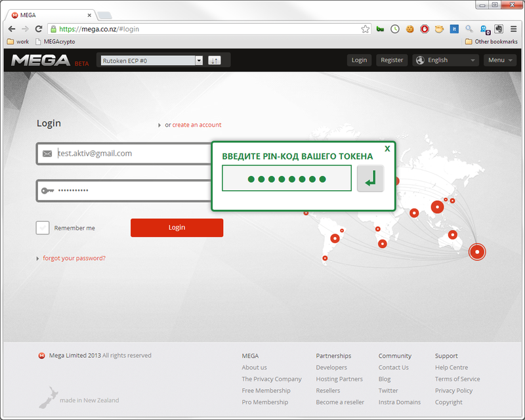Open the blue 'It' extension icon
The height and width of the screenshot is (420, 525).
454,29
